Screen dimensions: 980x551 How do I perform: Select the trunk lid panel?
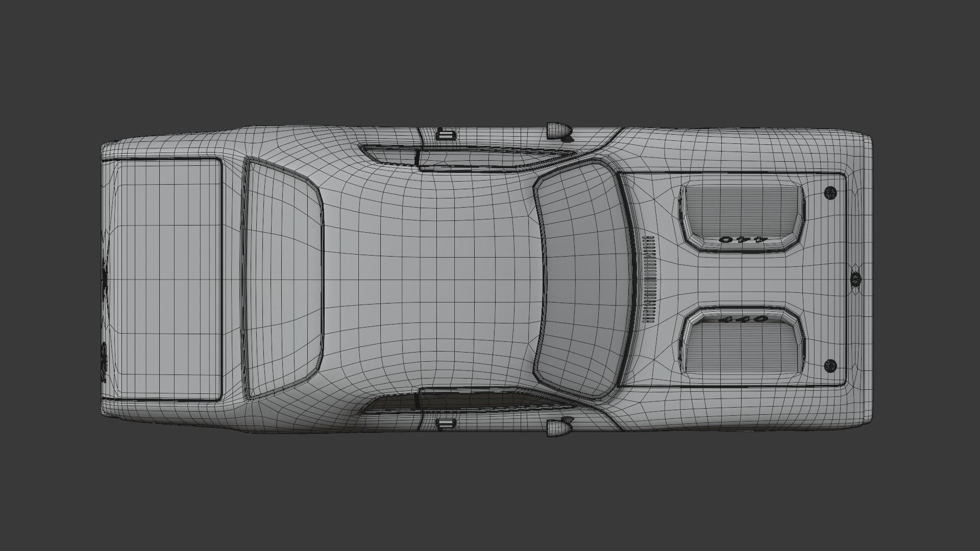tap(162, 279)
